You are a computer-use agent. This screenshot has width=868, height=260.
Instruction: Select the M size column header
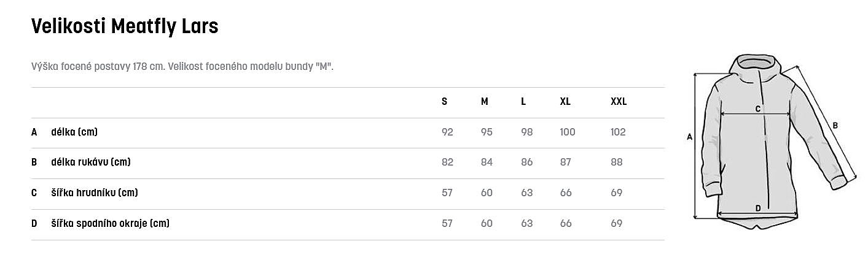pos(485,102)
